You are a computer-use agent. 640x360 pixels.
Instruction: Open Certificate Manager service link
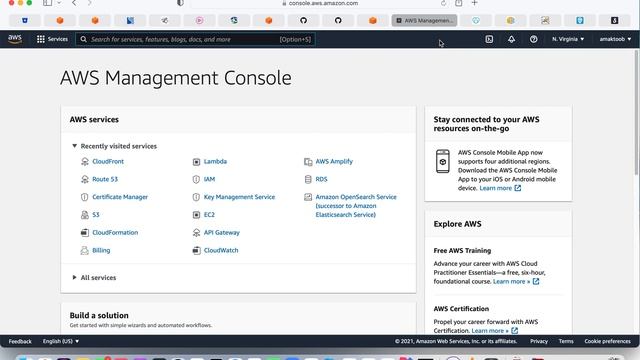pos(120,197)
